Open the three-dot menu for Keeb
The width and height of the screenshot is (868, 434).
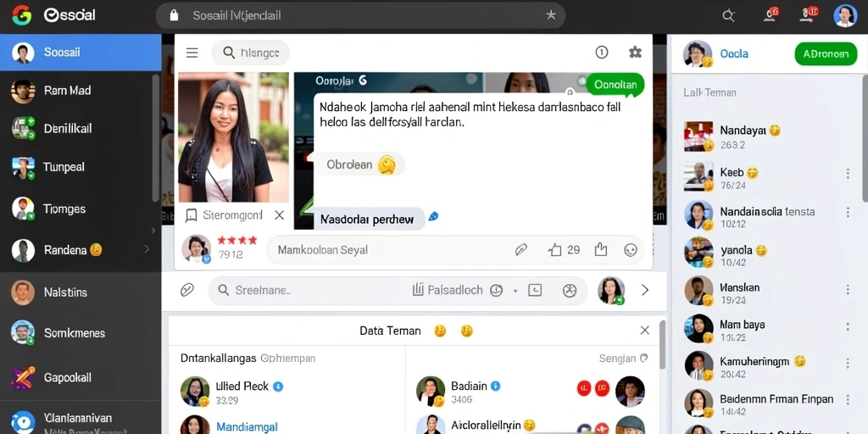(x=848, y=174)
